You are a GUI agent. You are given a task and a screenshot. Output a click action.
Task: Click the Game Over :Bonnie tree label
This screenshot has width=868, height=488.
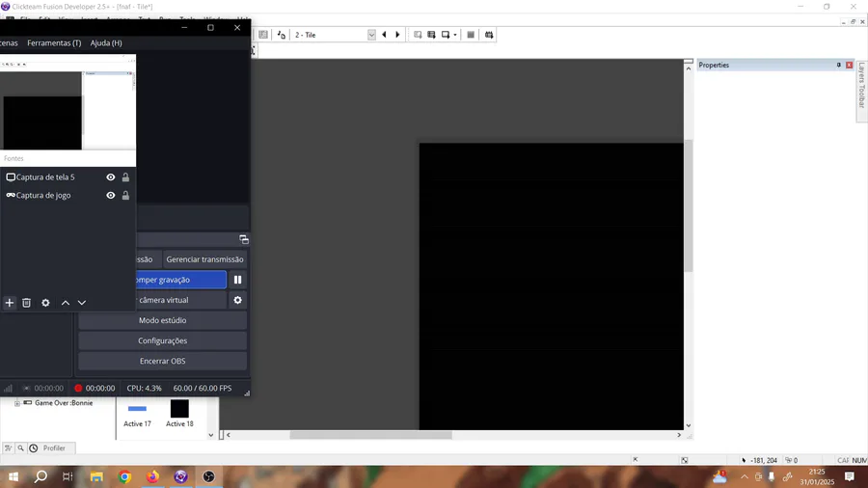tap(64, 403)
